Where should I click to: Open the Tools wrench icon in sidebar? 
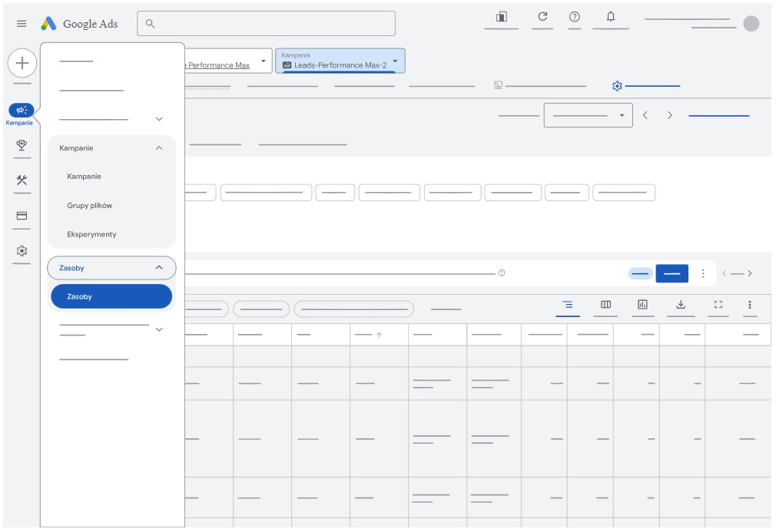22,180
